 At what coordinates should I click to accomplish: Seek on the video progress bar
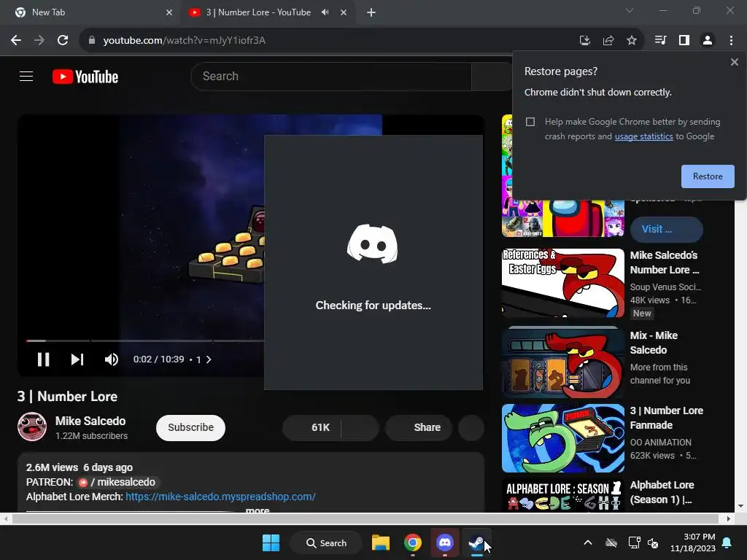coord(145,341)
